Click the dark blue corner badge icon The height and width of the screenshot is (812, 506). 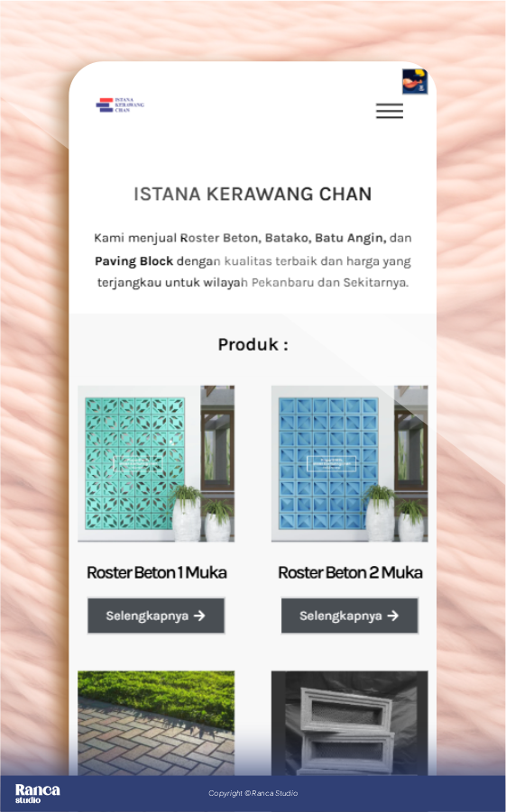point(415,82)
